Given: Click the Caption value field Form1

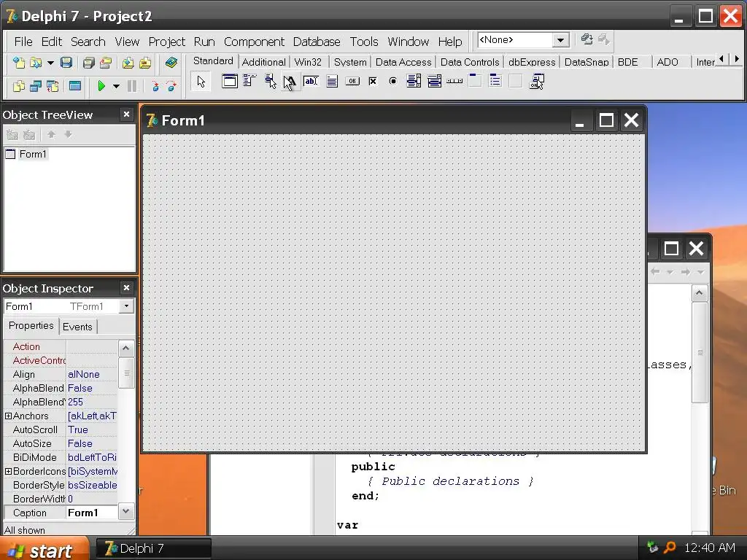Looking at the screenshot, I should (91, 513).
